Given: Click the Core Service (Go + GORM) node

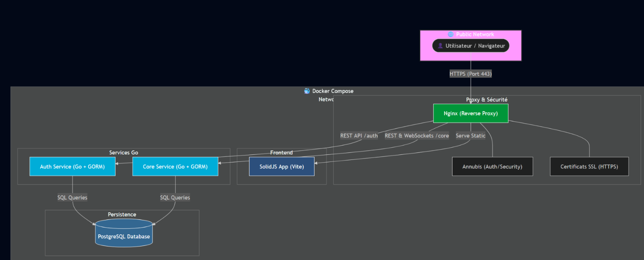Looking at the screenshot, I should click(x=175, y=167).
